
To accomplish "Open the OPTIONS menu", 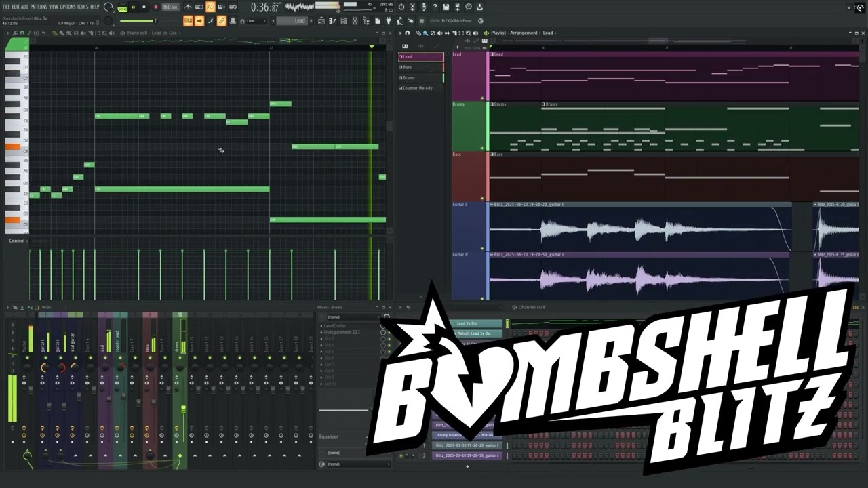I will 68,7.
